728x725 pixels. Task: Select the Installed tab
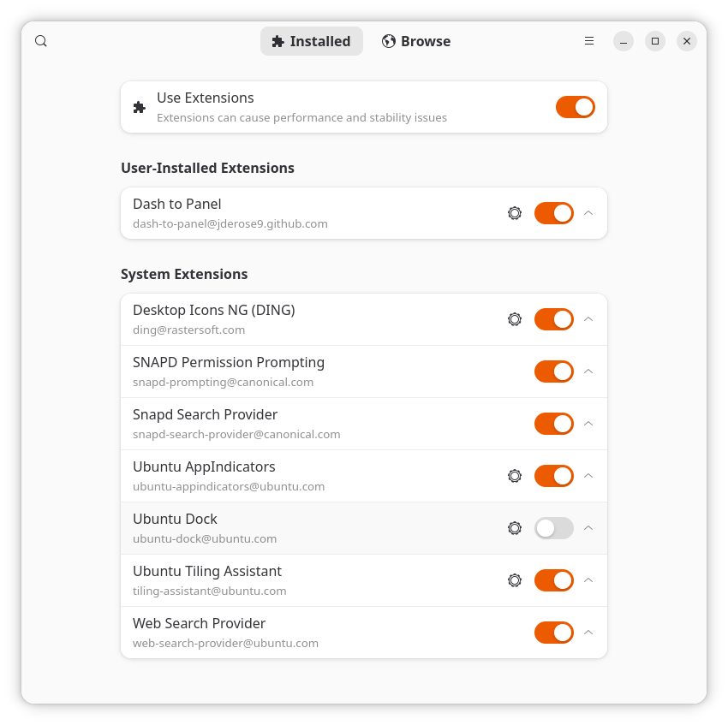[x=311, y=41]
